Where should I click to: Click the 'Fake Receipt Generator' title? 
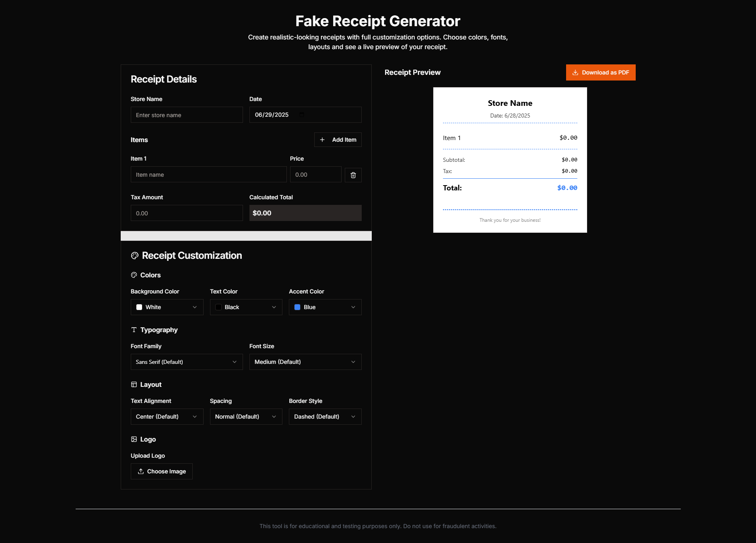(378, 21)
